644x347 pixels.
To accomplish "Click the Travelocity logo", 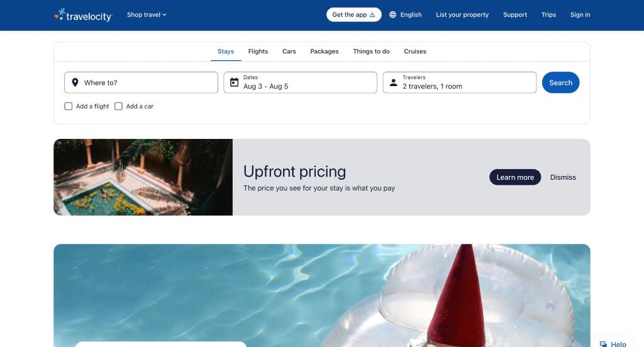I will point(83,15).
